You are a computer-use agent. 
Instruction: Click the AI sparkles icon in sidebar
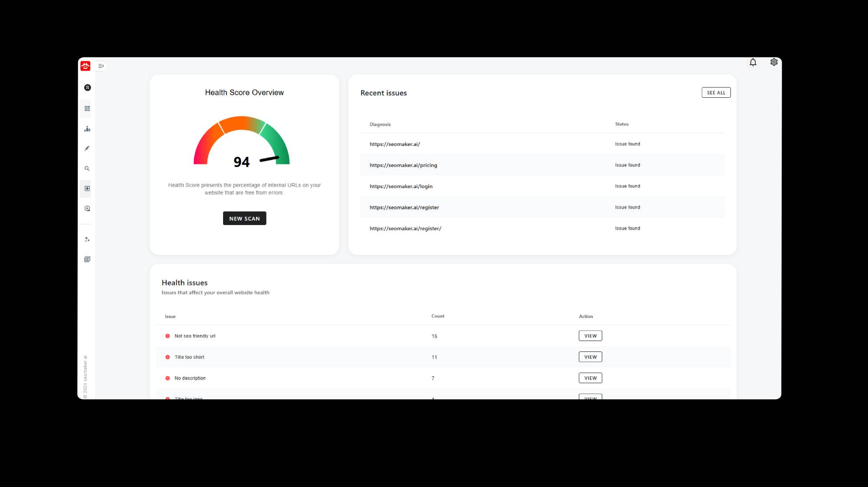tap(87, 239)
